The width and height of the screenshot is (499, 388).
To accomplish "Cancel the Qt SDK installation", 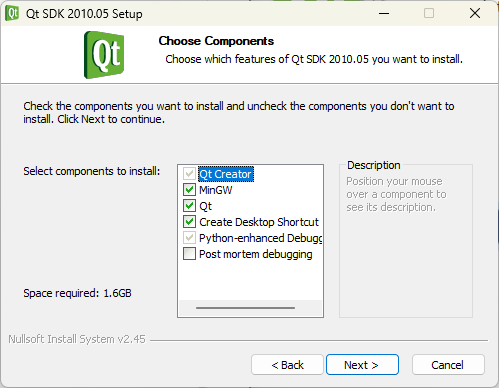I will coord(448,365).
